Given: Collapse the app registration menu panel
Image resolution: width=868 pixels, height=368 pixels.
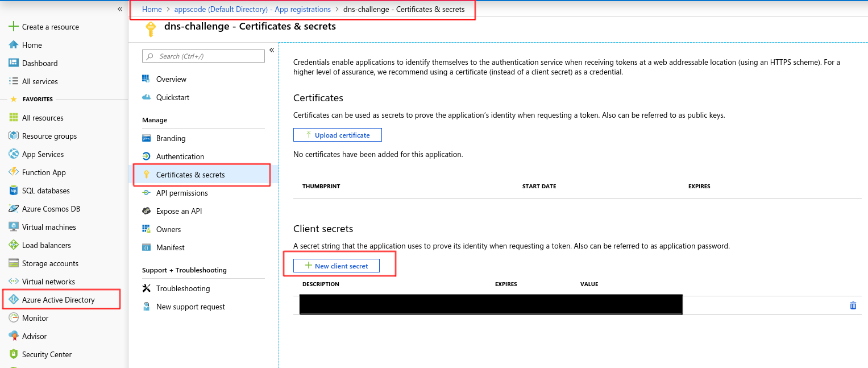Looking at the screenshot, I should tap(272, 50).
